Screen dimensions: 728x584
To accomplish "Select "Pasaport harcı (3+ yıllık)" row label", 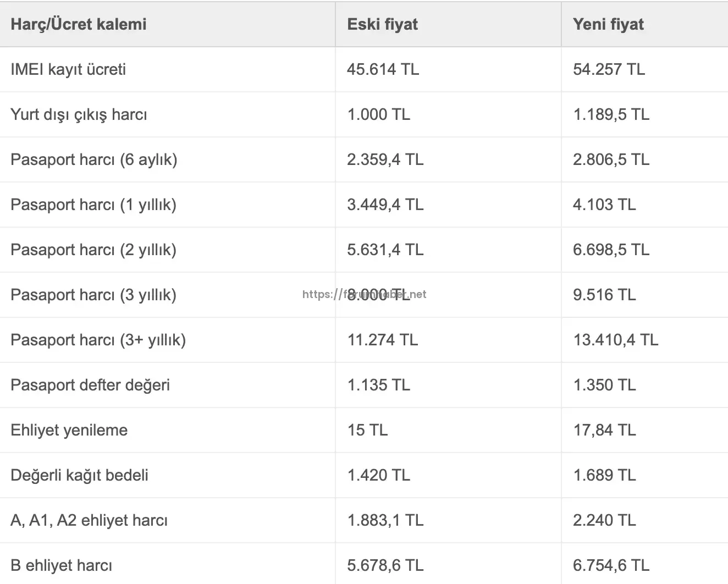I will 98,340.
